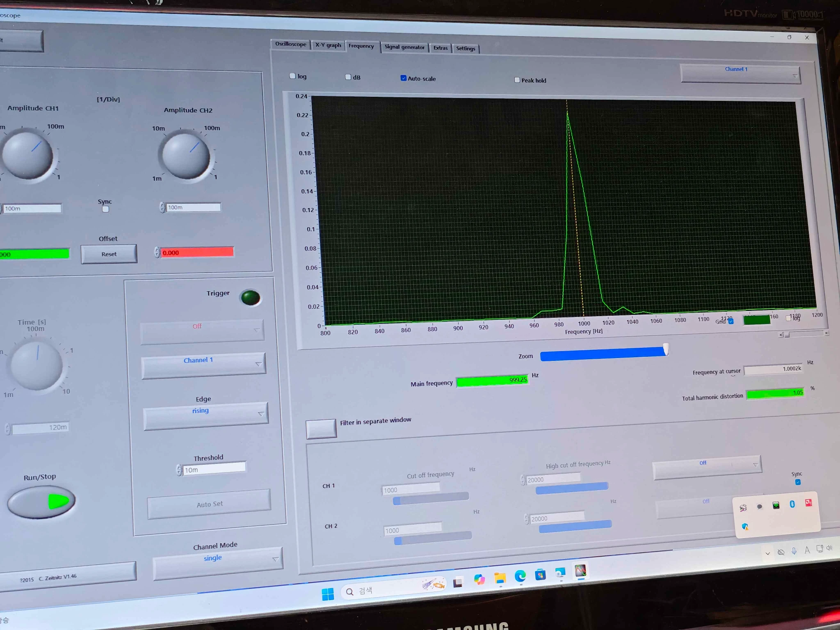
Task: Switch to the Signal generator tab
Action: pyautogui.click(x=404, y=47)
